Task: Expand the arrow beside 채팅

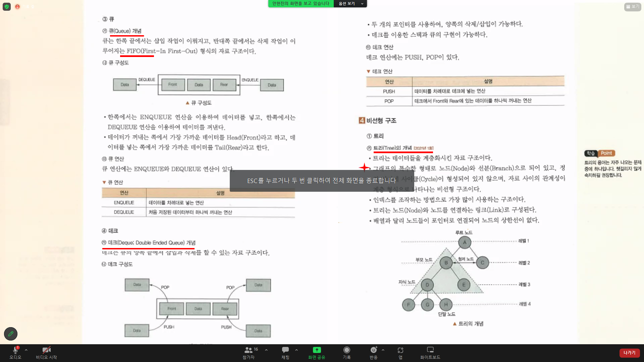Action: [297, 350]
